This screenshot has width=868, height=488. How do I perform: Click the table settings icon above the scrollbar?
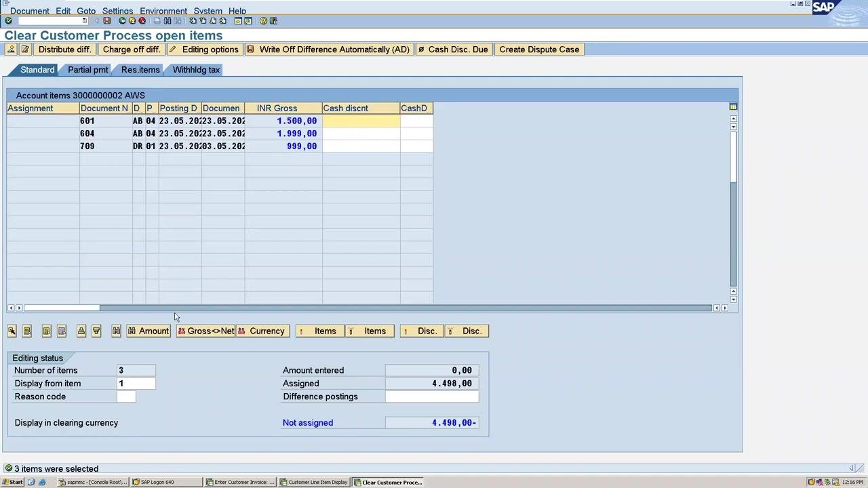pos(733,106)
